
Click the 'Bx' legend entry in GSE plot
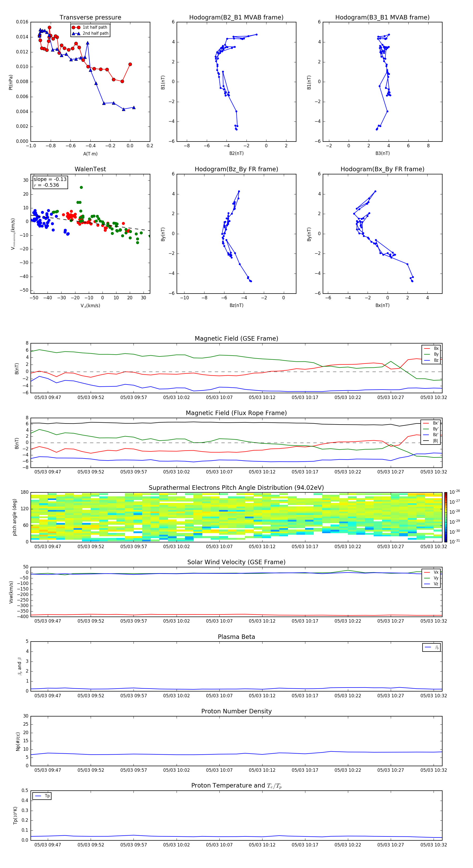coord(431,349)
